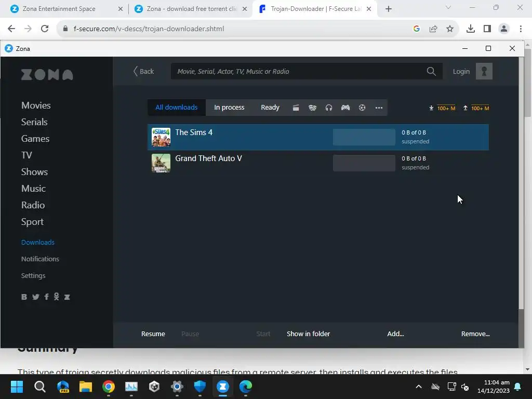The width and height of the screenshot is (532, 399).
Task: Click the Chrome address bar URL
Action: (149, 29)
